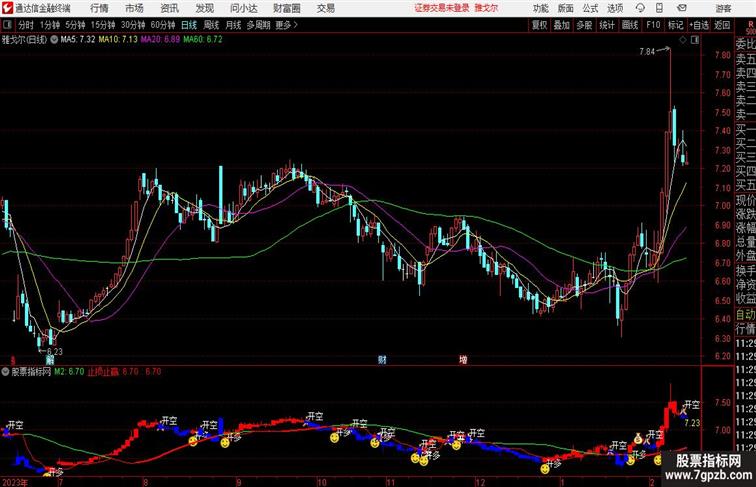Click the M2: 6.70 indicator value
The height and width of the screenshot is (487, 756).
click(69, 372)
